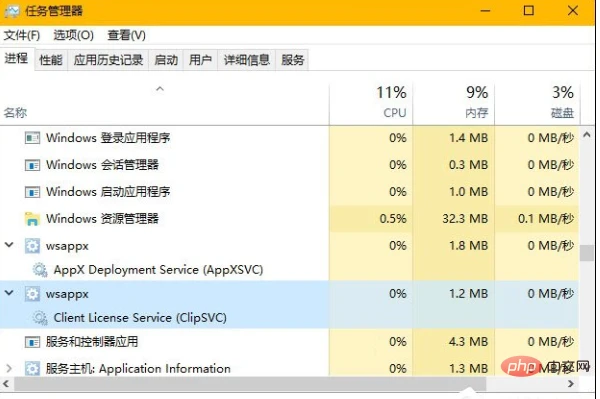Switch to the 性能 tab
This screenshot has height=399, width=600.
(51, 60)
